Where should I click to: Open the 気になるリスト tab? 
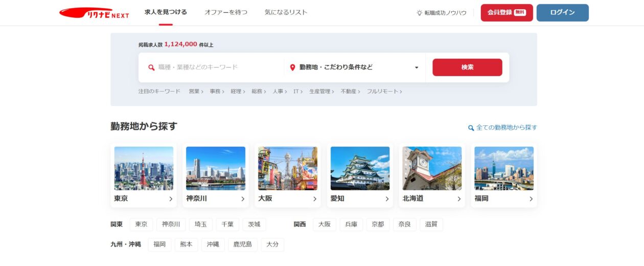[x=286, y=12]
